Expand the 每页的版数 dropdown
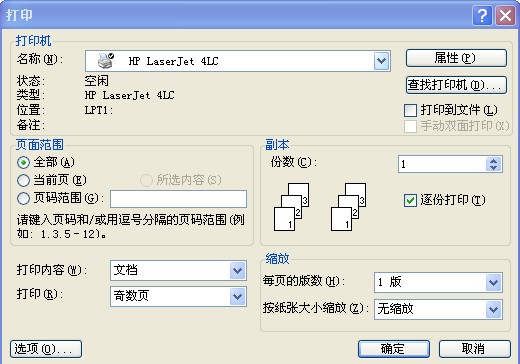Viewport: 520px width, 364px height. [494, 283]
